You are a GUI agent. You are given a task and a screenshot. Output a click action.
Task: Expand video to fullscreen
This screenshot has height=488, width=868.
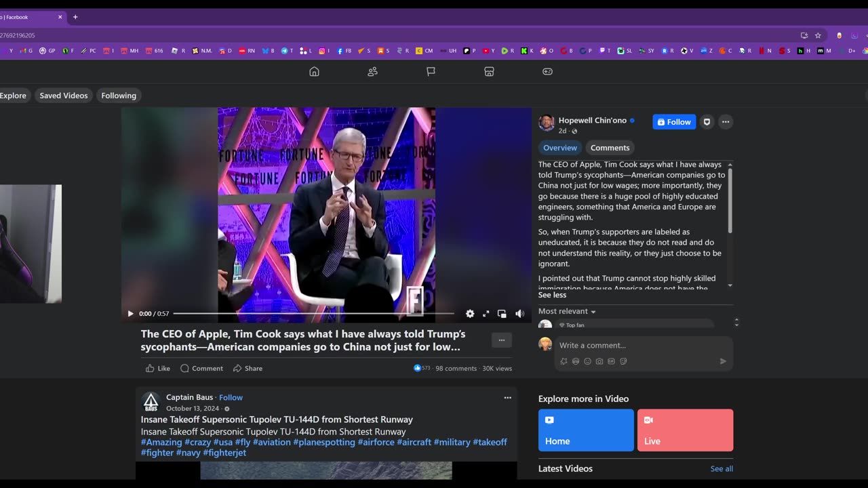click(486, 314)
